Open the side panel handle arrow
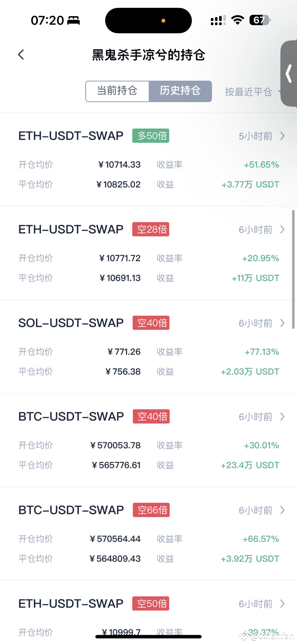Viewport: 297px width, 644px height. [288, 74]
